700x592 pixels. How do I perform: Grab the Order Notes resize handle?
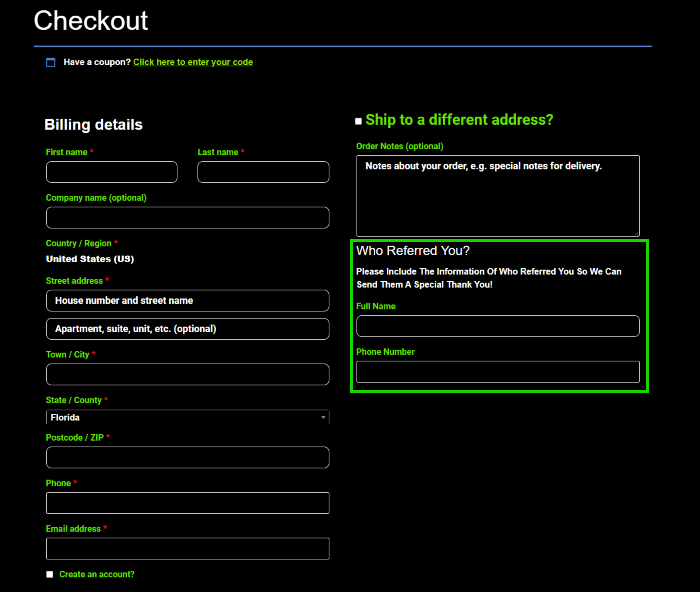pyautogui.click(x=637, y=234)
